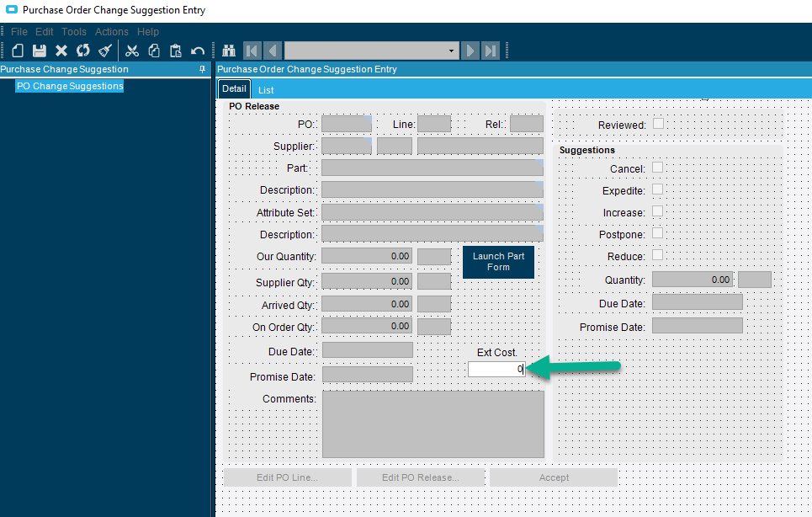
Task: Click the Edit PO Release button
Action: (421, 477)
